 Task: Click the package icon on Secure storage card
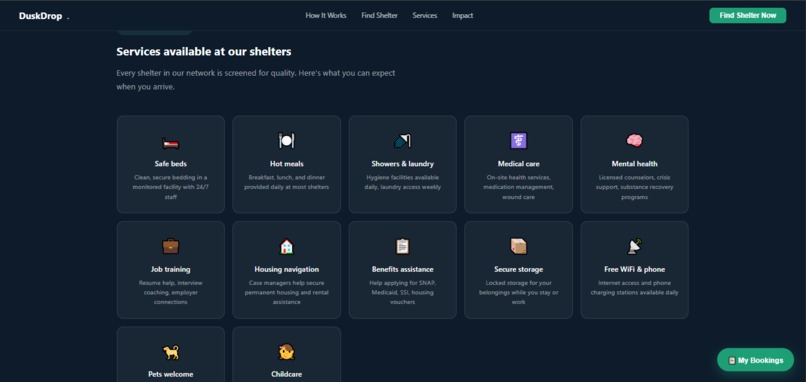click(x=519, y=246)
